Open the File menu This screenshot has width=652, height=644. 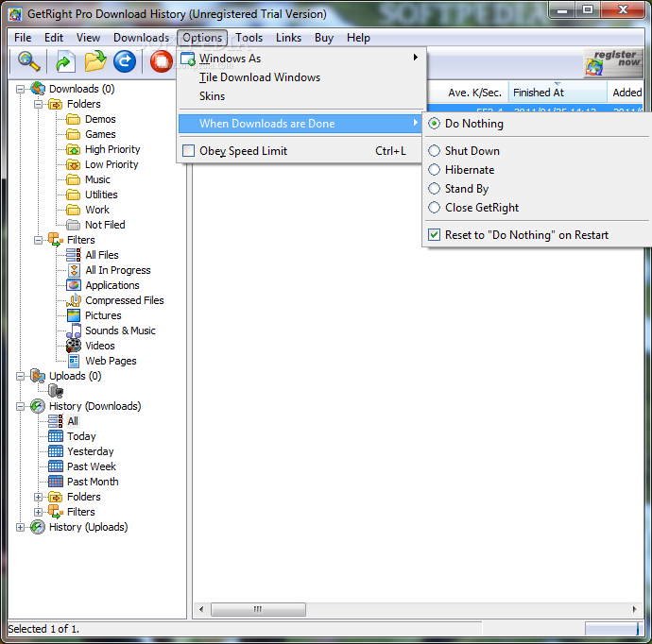[x=23, y=38]
